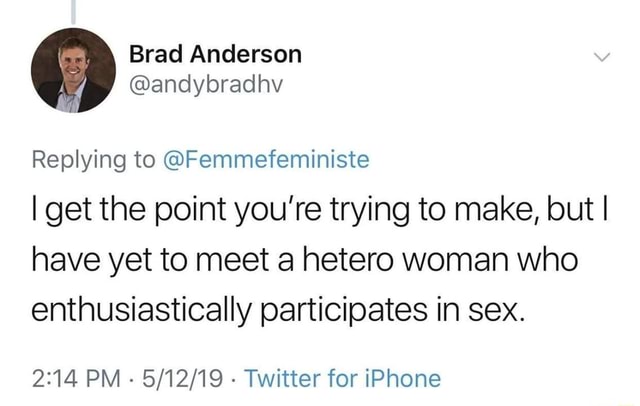640x406 pixels.
Task: Click the word 'participates' in the tweet
Action: pos(343,312)
